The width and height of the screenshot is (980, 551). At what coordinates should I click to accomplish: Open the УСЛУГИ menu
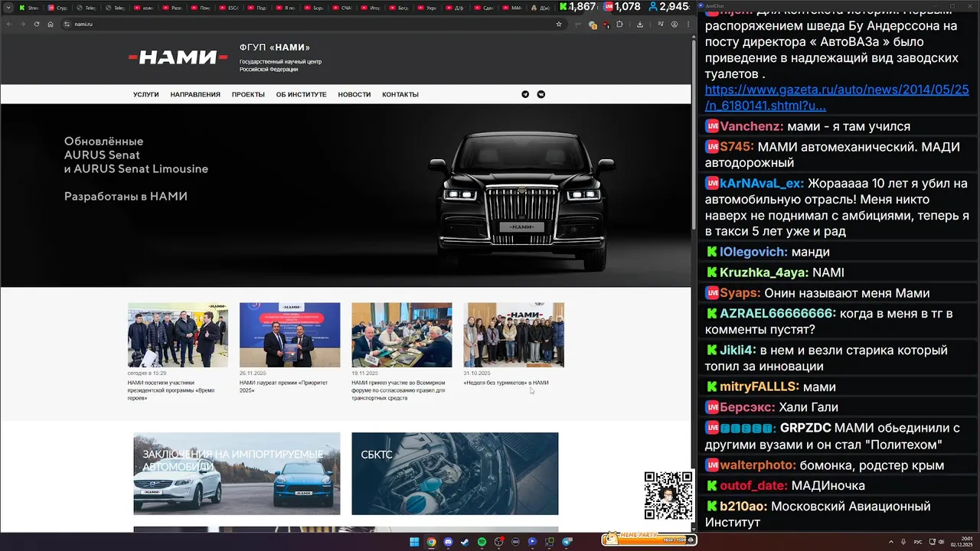(x=146, y=95)
